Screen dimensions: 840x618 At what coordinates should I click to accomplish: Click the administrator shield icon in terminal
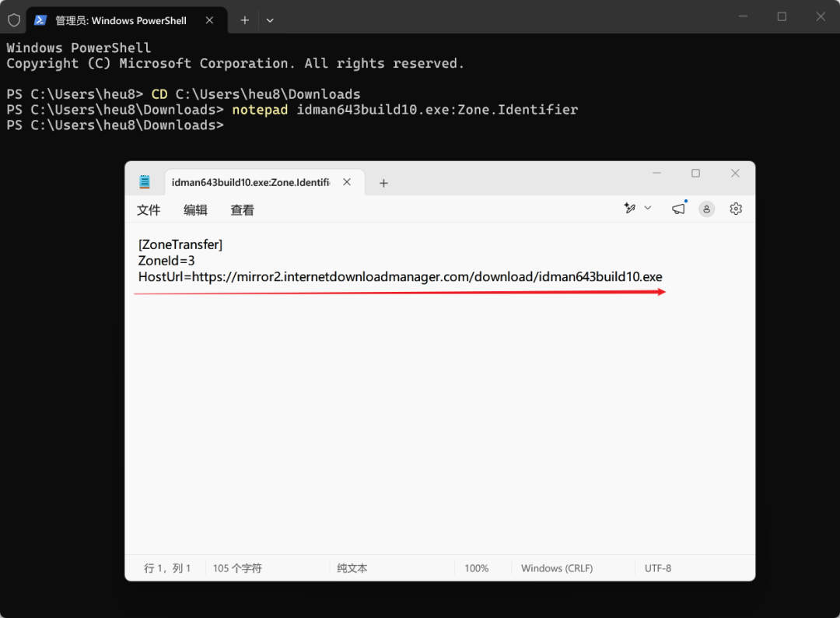coord(14,20)
